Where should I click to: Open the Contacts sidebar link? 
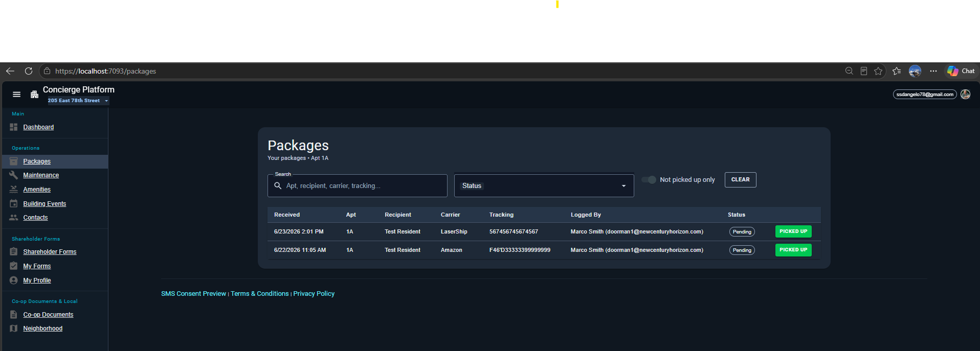pos(35,218)
